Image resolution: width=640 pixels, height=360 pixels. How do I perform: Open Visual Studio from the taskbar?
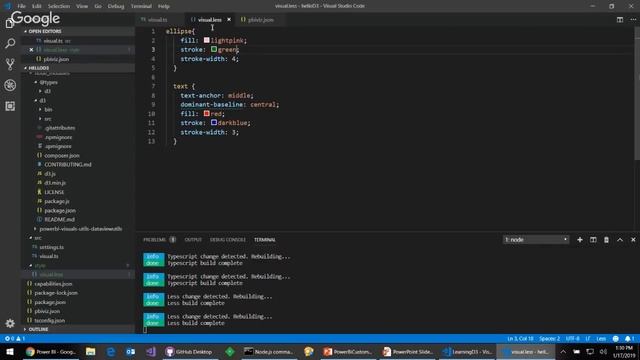(151, 351)
